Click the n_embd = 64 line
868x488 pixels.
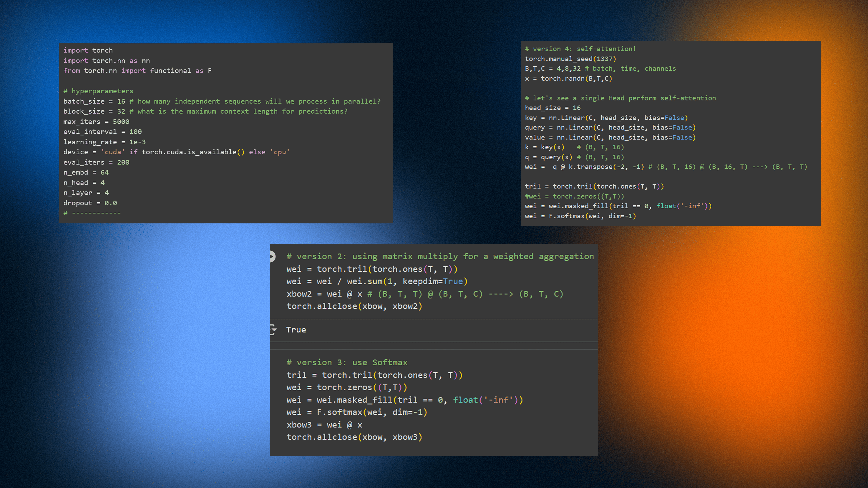[x=86, y=172]
